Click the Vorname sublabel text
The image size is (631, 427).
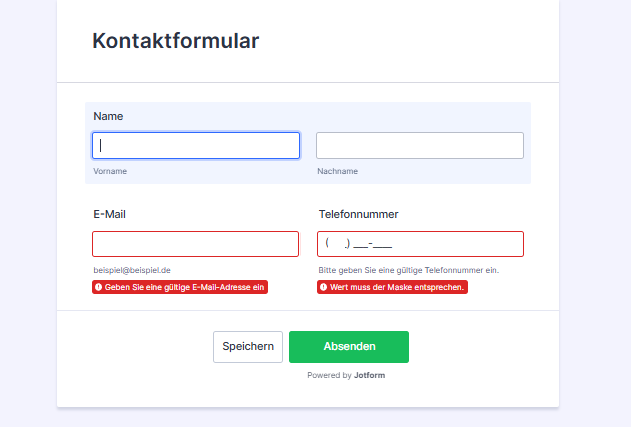pyautogui.click(x=110, y=171)
